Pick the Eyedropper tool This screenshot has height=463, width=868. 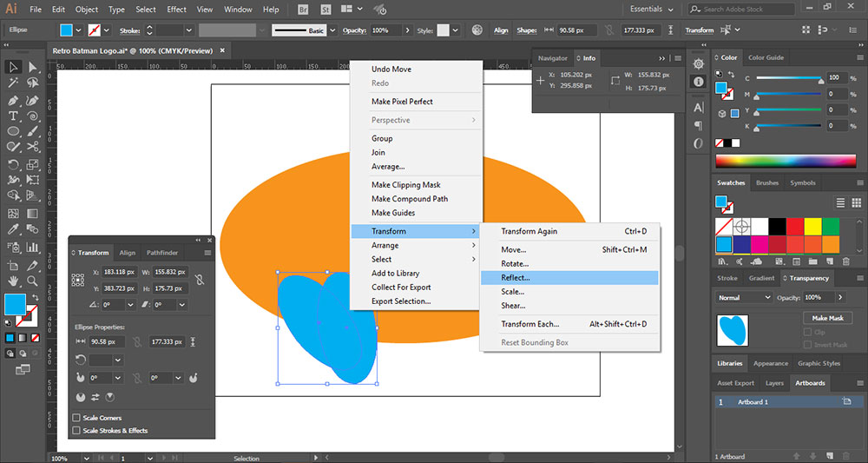[x=14, y=229]
